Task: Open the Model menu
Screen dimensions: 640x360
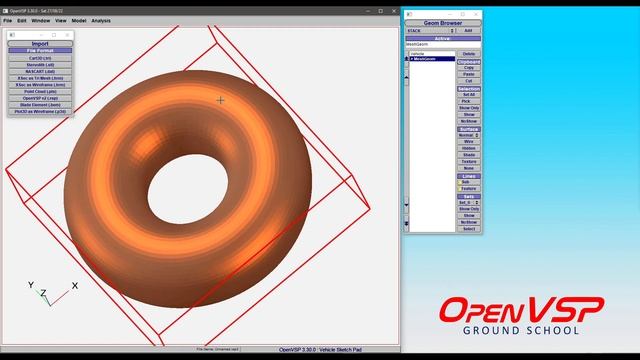Action: tap(79, 20)
